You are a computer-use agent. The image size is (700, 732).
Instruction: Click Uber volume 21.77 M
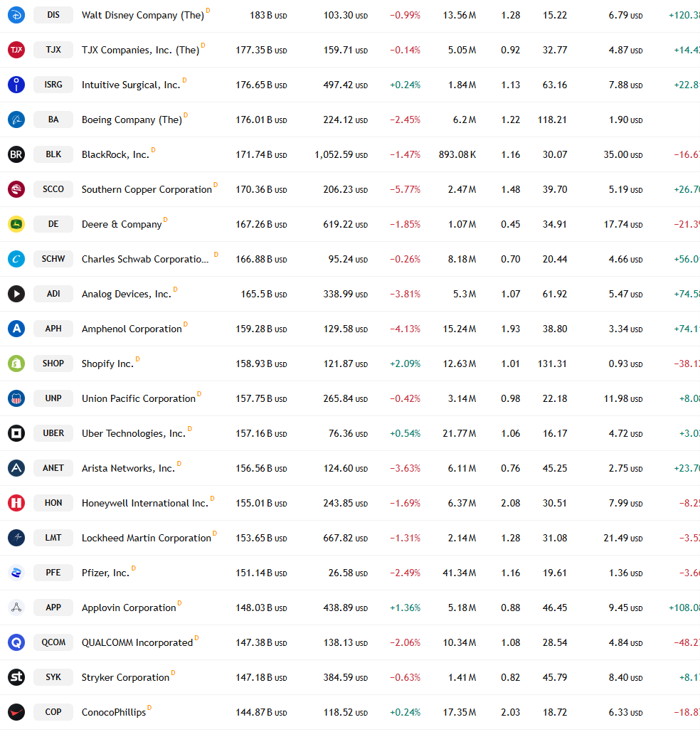coord(460,434)
